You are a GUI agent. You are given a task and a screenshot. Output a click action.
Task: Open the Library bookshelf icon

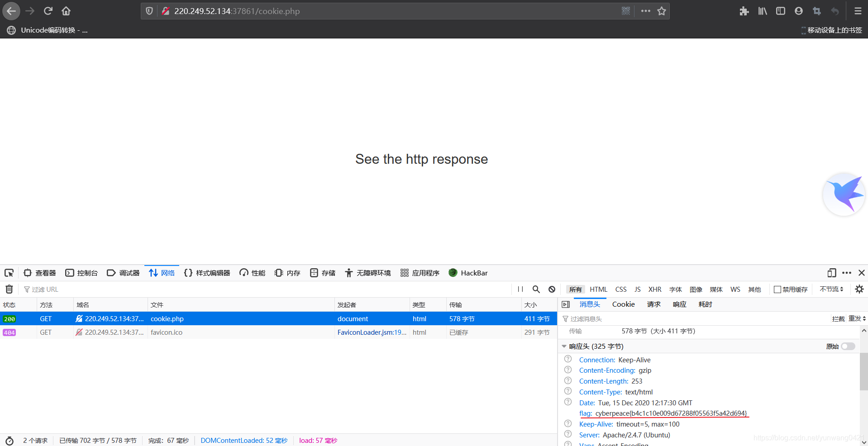coord(763,11)
